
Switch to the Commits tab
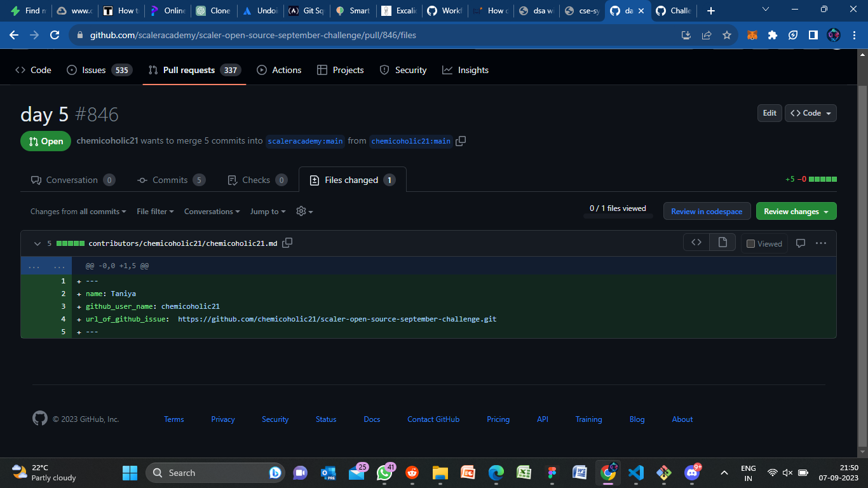click(171, 180)
